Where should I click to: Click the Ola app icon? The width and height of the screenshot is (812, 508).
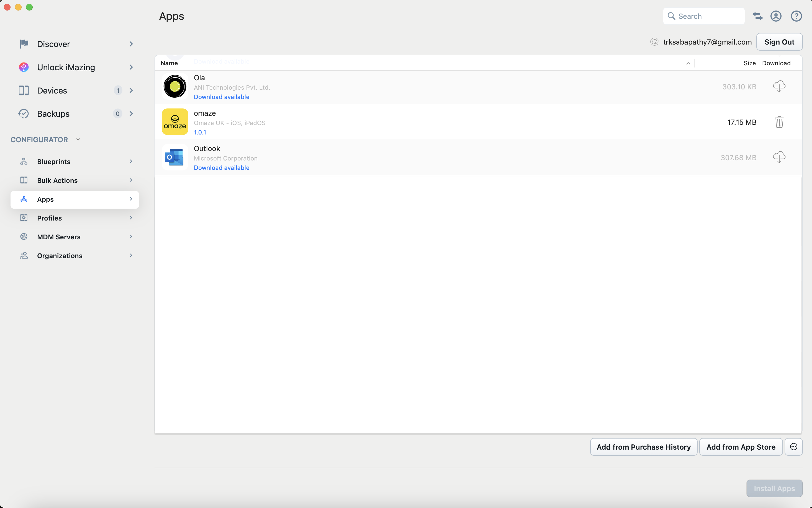pyautogui.click(x=175, y=86)
